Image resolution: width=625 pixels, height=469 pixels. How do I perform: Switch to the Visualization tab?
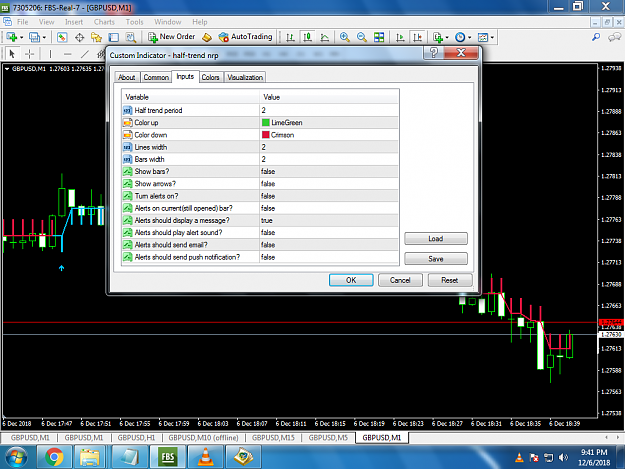(x=245, y=77)
